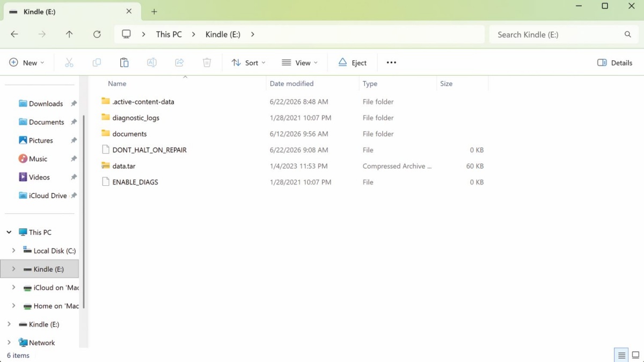
Task: Go up one folder level
Action: (69, 34)
